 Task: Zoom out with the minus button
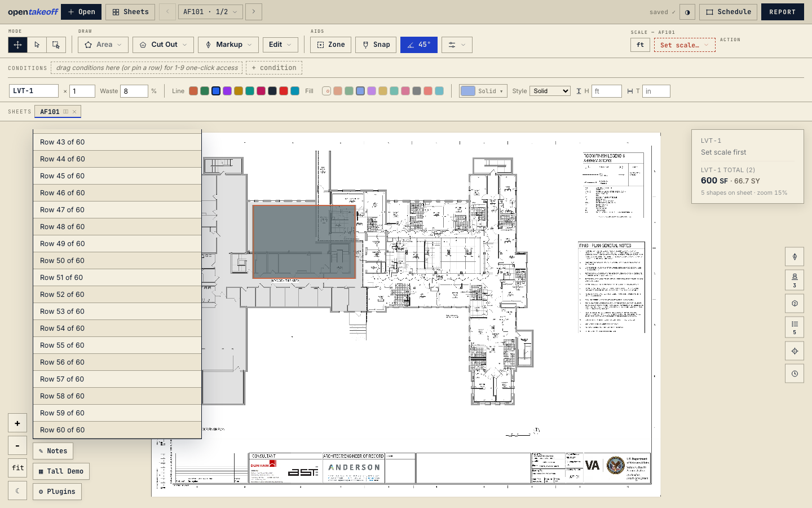[17, 445]
